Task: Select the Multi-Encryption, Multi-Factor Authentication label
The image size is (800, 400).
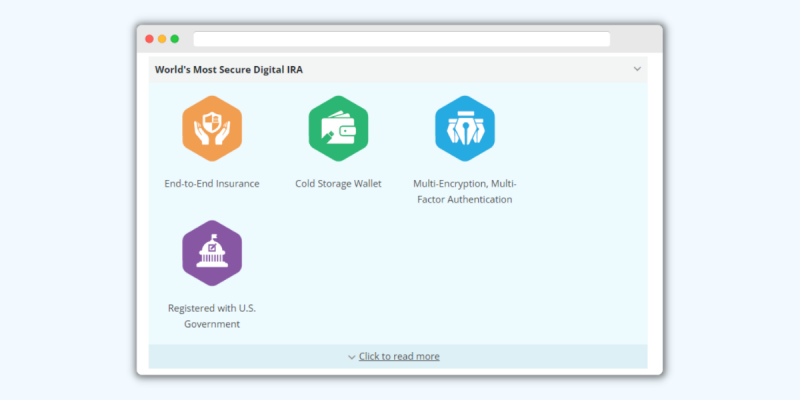Action: pyautogui.click(x=465, y=191)
